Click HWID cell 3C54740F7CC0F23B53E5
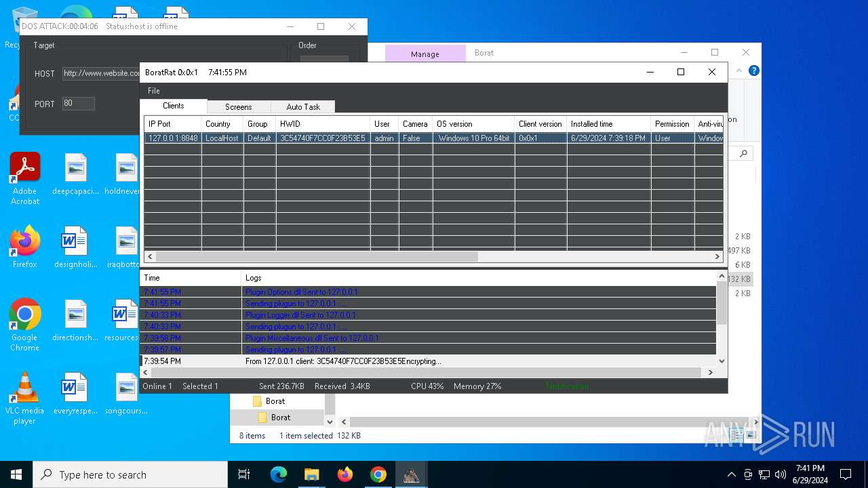The width and height of the screenshot is (868, 488). pos(323,138)
